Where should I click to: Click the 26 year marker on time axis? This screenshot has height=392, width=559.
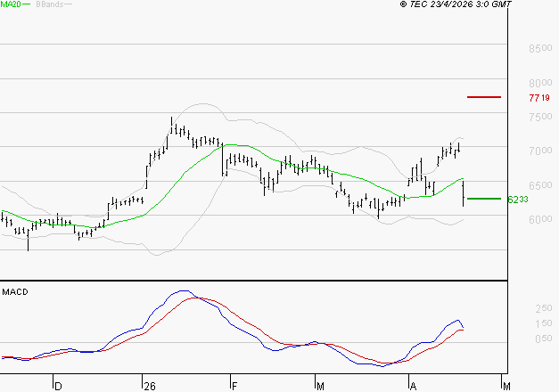[150, 387]
